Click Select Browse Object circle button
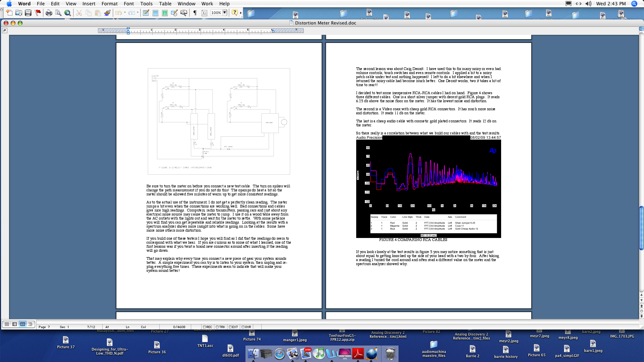Viewport: 644px width, 362px height. (641, 311)
